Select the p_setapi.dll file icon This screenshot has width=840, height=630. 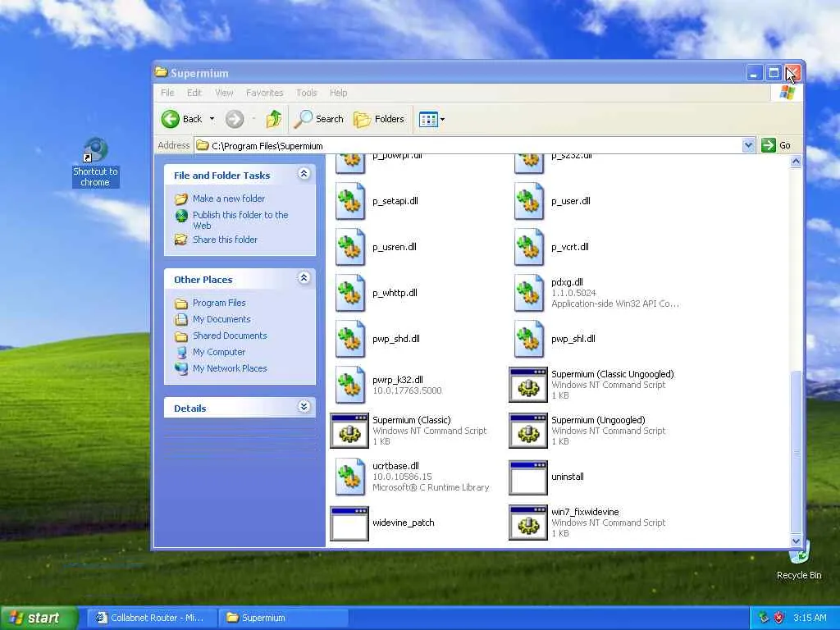(x=349, y=201)
